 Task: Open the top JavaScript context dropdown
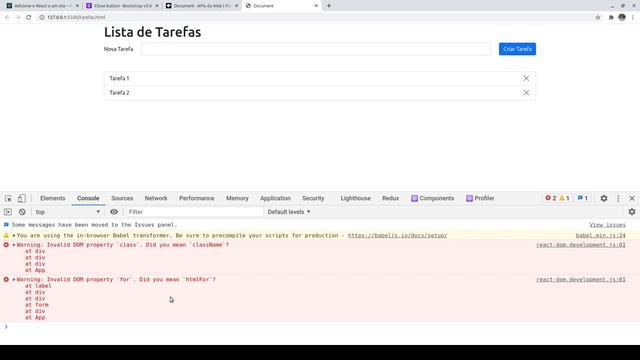coord(67,212)
